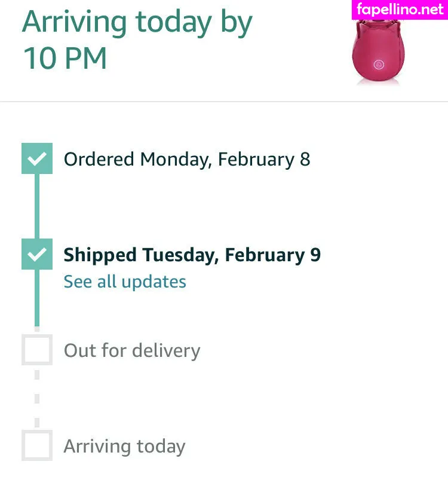
Task: Click the horizontal divider below the header
Action: [224, 102]
